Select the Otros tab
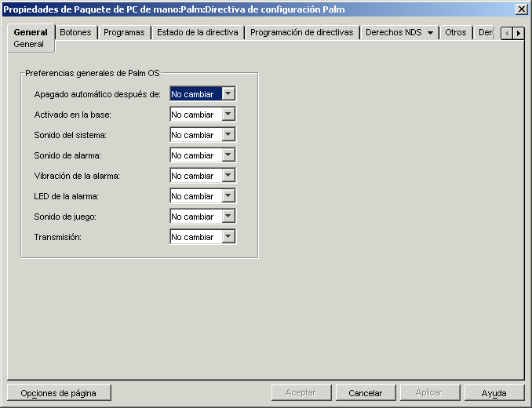532x408 pixels. (456, 32)
